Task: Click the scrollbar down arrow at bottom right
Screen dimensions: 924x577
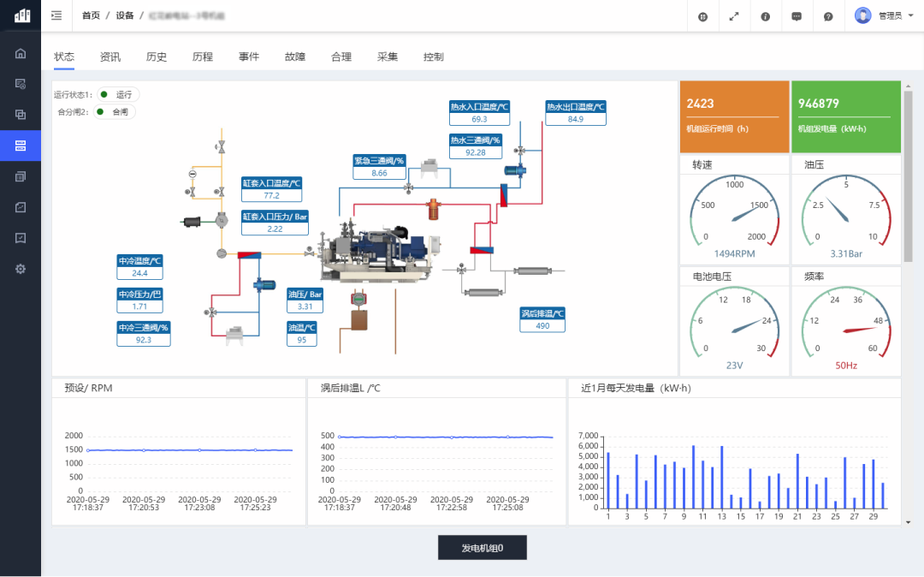Action: pos(908,521)
